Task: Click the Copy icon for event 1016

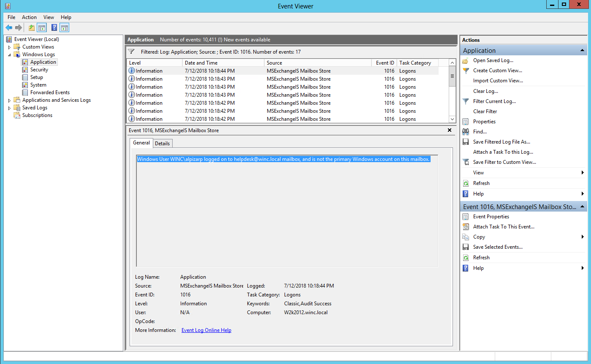Action: [x=465, y=236]
